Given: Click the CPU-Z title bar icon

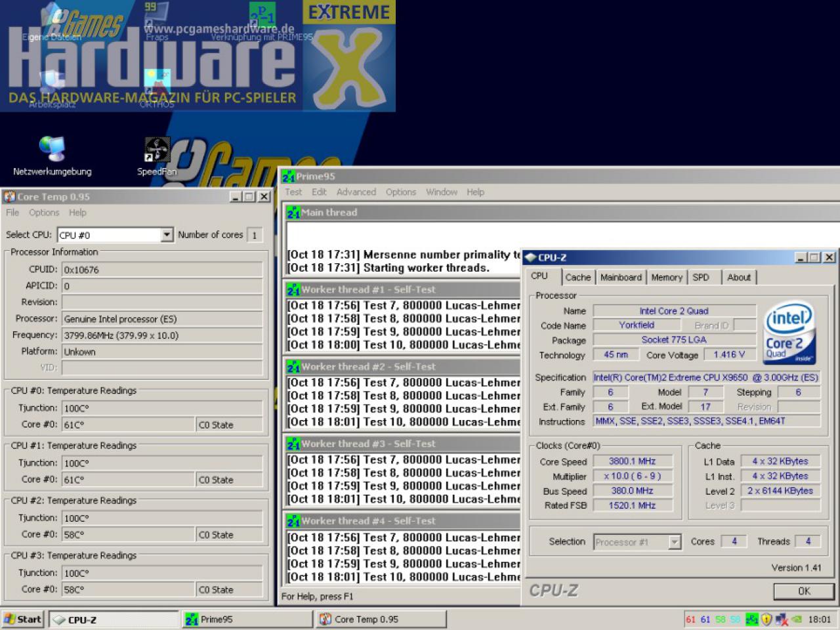Looking at the screenshot, I should pyautogui.click(x=530, y=257).
